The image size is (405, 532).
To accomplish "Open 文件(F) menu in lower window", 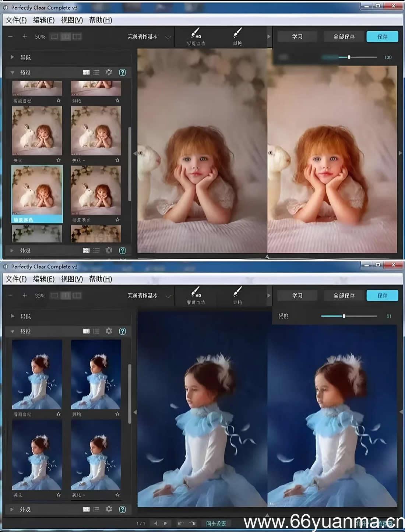I will tap(16, 279).
